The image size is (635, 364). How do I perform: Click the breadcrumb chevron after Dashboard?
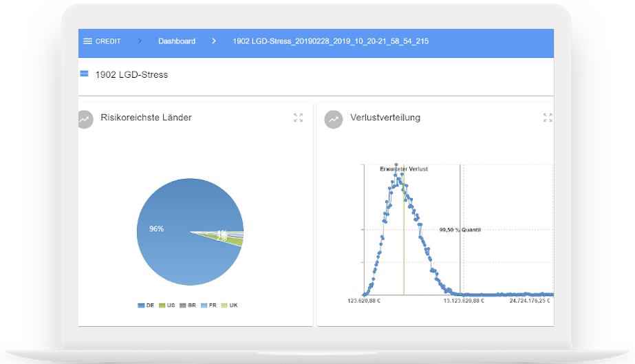[214, 41]
